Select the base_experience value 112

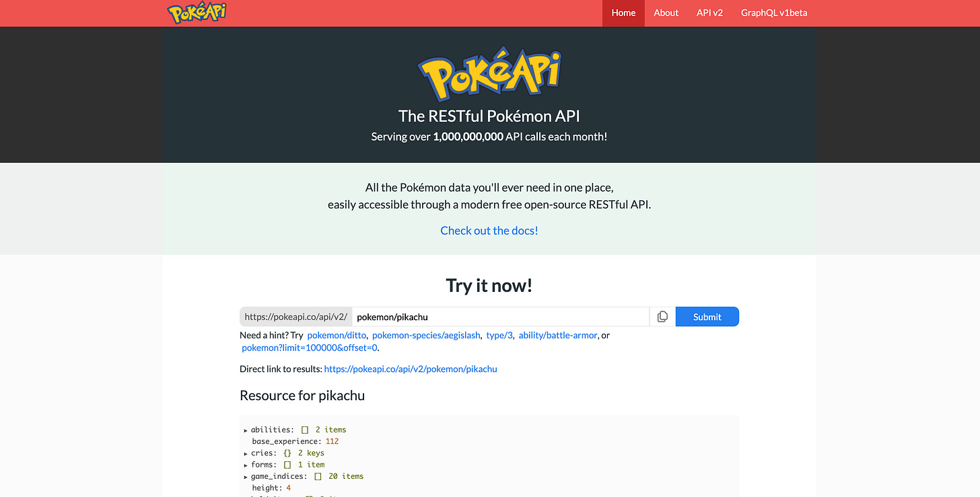[x=332, y=441]
